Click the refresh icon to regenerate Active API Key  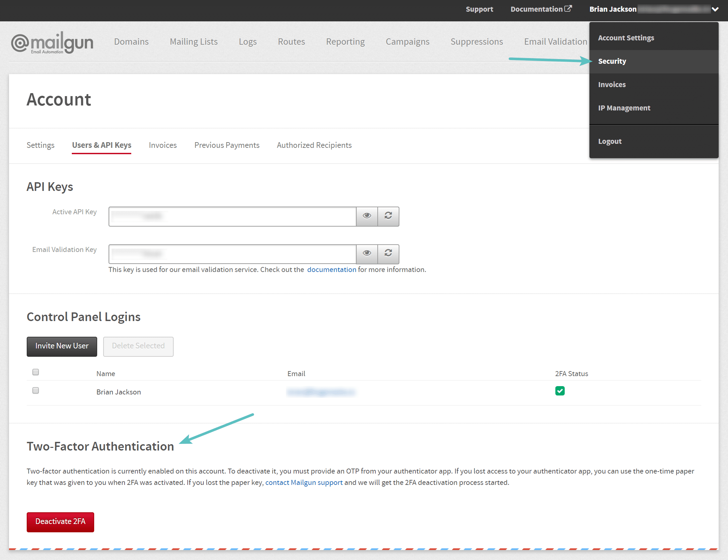coord(388,215)
